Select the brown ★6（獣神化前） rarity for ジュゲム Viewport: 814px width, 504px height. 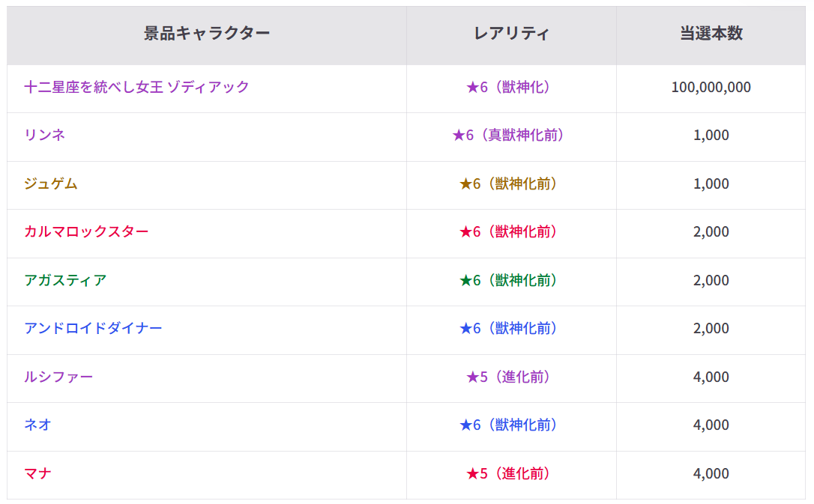(x=507, y=183)
